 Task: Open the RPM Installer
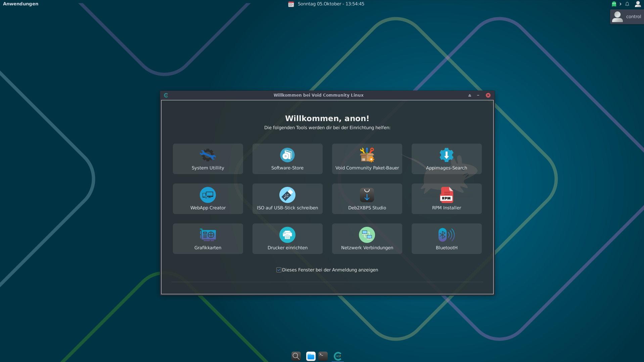(x=446, y=199)
